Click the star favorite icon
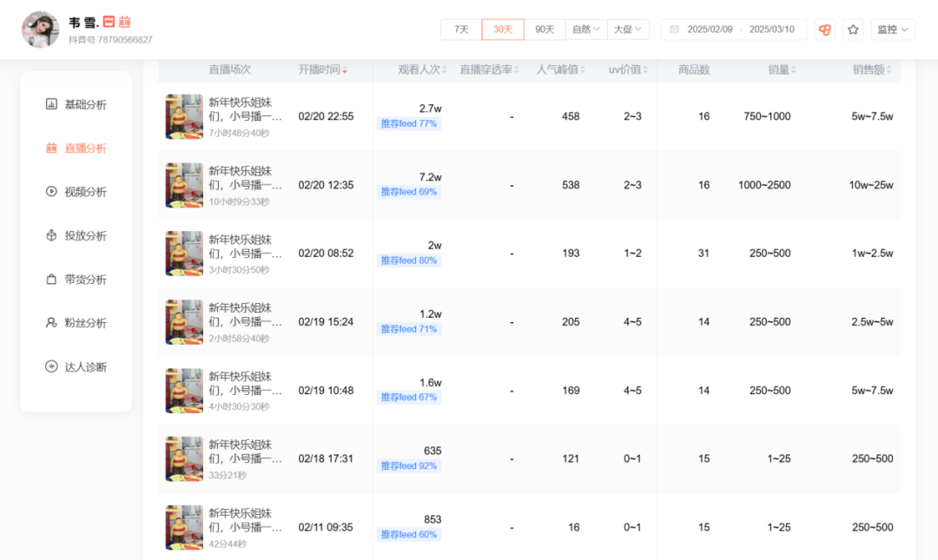 tap(853, 30)
